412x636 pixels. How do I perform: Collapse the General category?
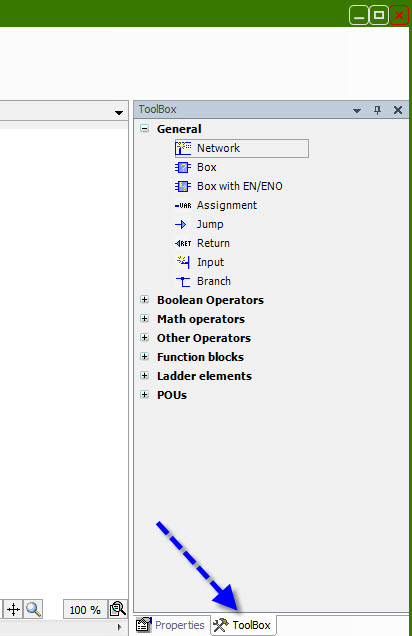(144, 129)
